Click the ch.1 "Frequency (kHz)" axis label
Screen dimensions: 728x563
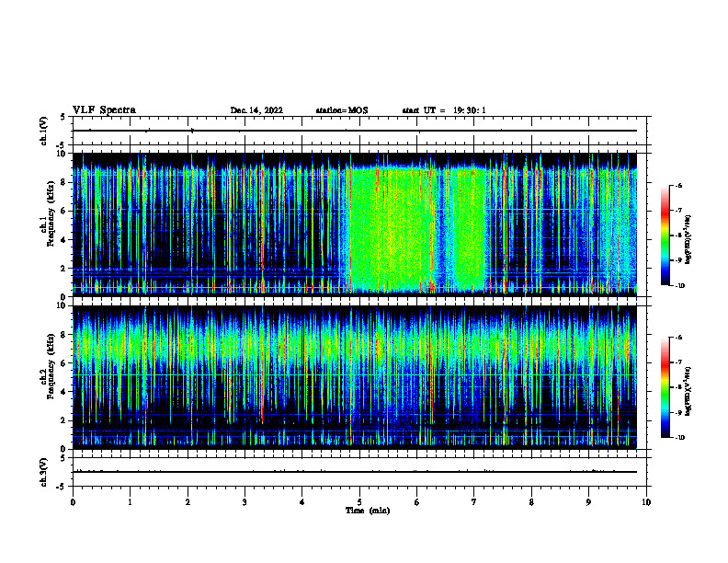point(51,213)
